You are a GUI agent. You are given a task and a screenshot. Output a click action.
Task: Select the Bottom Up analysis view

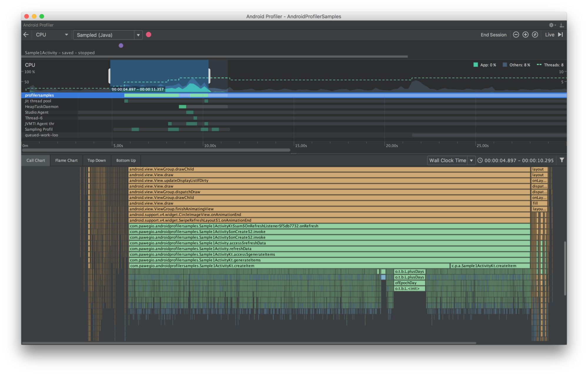pos(126,160)
